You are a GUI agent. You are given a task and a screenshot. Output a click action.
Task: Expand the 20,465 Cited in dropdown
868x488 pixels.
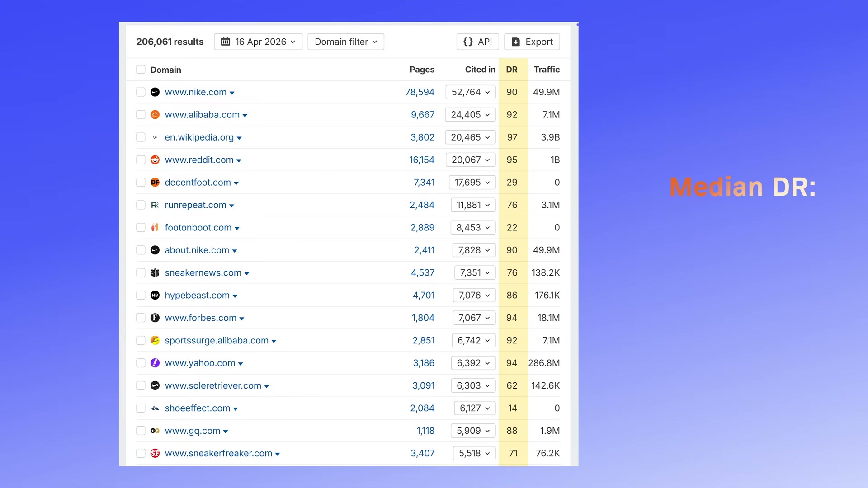470,137
